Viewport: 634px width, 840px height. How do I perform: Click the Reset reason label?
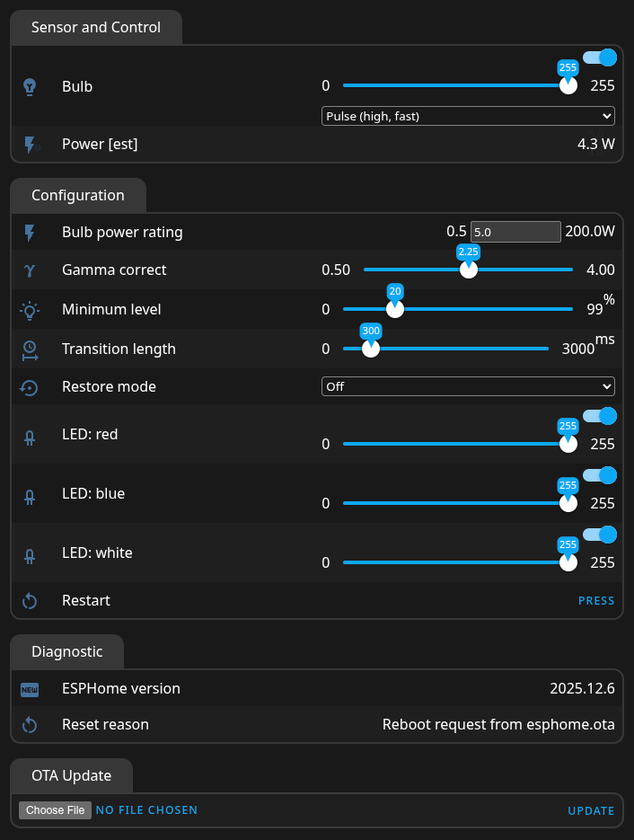(x=105, y=725)
